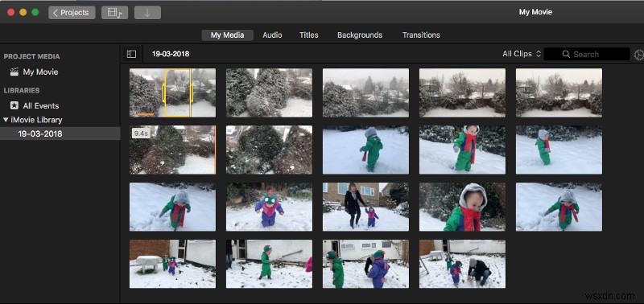Click the clip with yellow selection range
The width and height of the screenshot is (644, 304).
(x=172, y=92)
